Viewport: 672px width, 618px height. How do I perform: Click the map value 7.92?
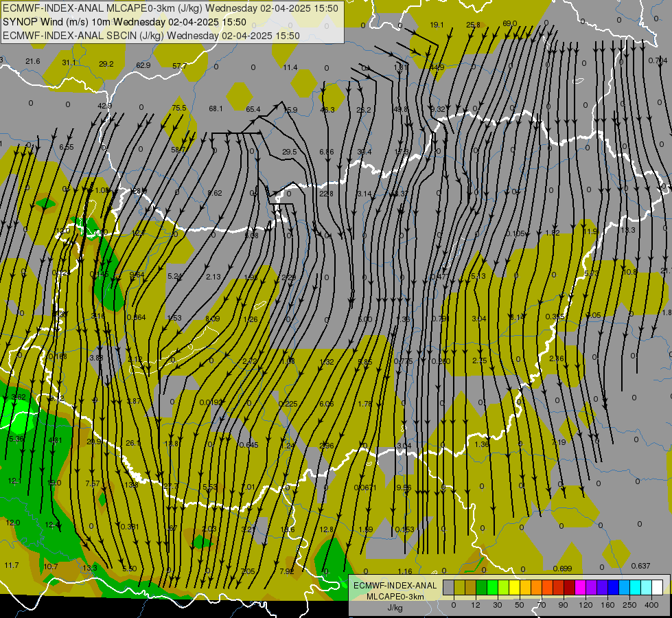pyautogui.click(x=287, y=571)
